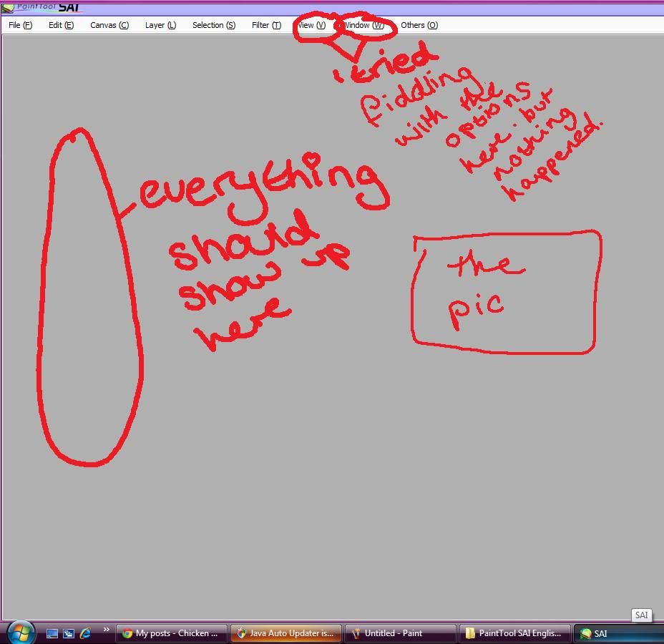The image size is (664, 644).
Task: Open the Windows Start orb
Action: [19, 633]
